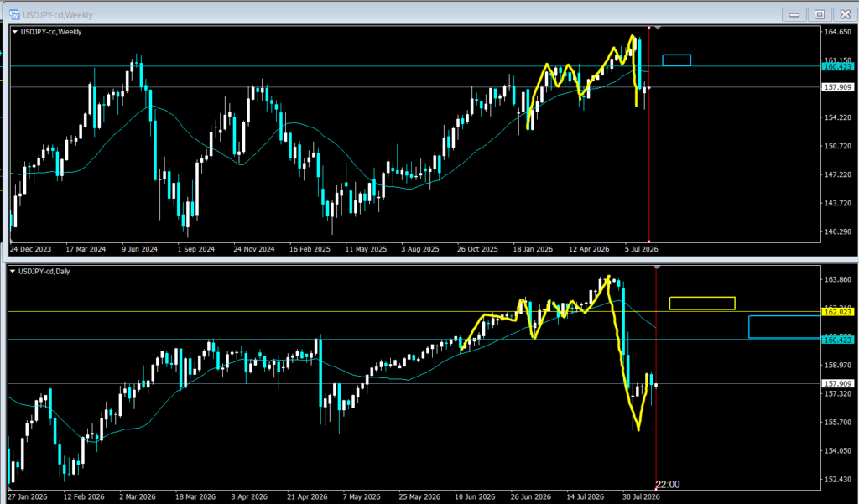The width and height of the screenshot is (859, 504).
Task: Select the 160.423 price label on the Weekly chart
Action: coord(838,66)
